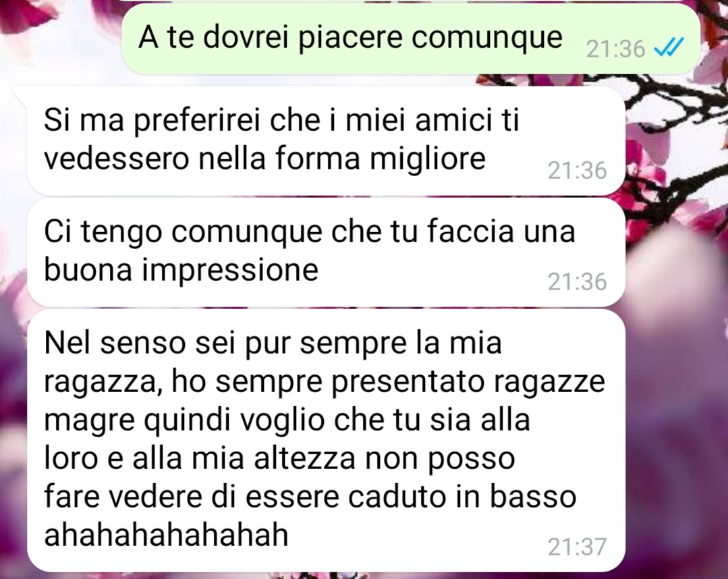
Task: Click the tail of the first received bubble
Action: [x=21, y=94]
